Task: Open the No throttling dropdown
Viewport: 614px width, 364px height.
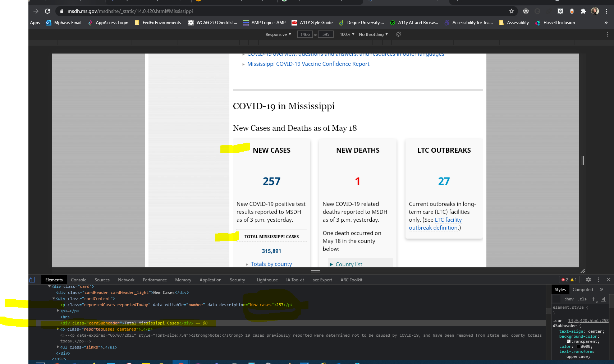Action: (x=373, y=34)
